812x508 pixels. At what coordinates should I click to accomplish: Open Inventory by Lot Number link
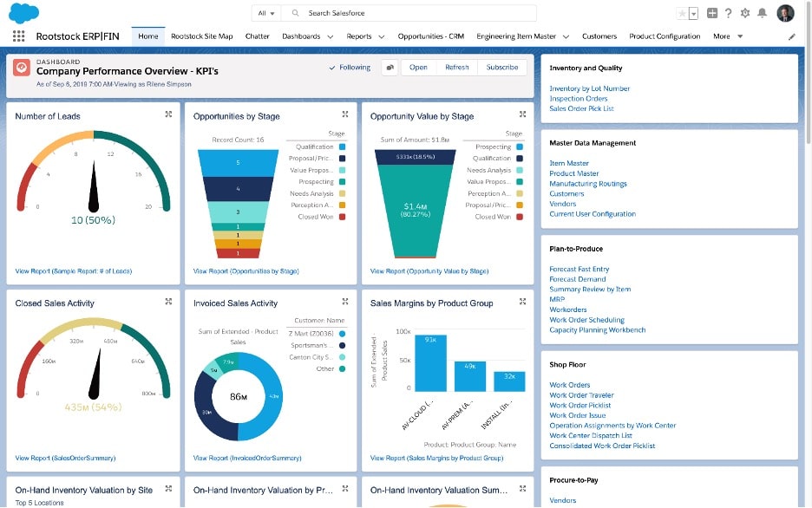[x=589, y=88]
